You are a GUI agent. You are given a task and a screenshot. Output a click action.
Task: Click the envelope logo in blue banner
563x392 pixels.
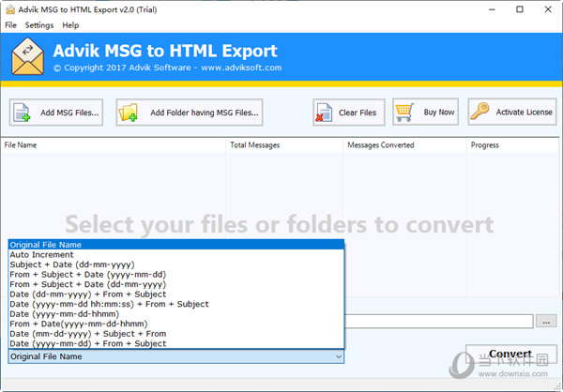(x=27, y=56)
